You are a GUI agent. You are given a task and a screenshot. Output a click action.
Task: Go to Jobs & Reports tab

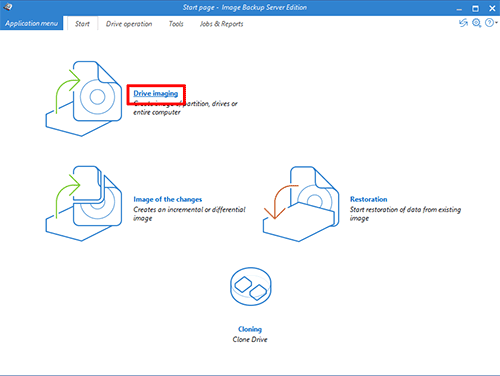coord(222,24)
